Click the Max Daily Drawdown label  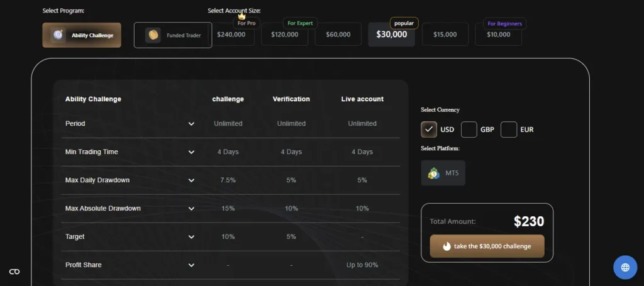click(x=97, y=180)
